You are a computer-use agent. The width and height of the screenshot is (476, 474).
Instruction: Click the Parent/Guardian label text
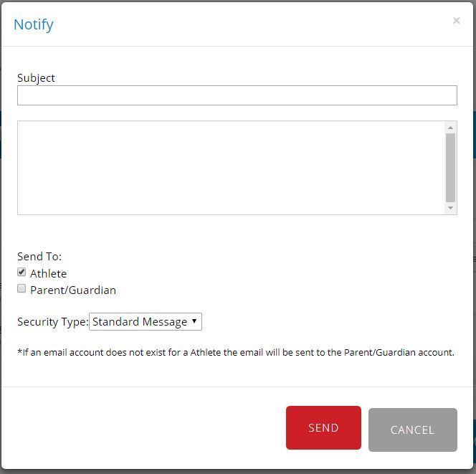click(73, 290)
